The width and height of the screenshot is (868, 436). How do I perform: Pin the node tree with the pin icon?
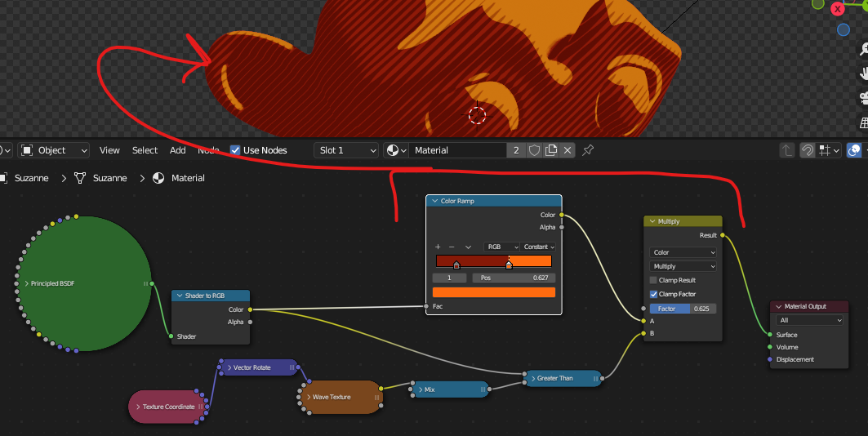point(588,150)
